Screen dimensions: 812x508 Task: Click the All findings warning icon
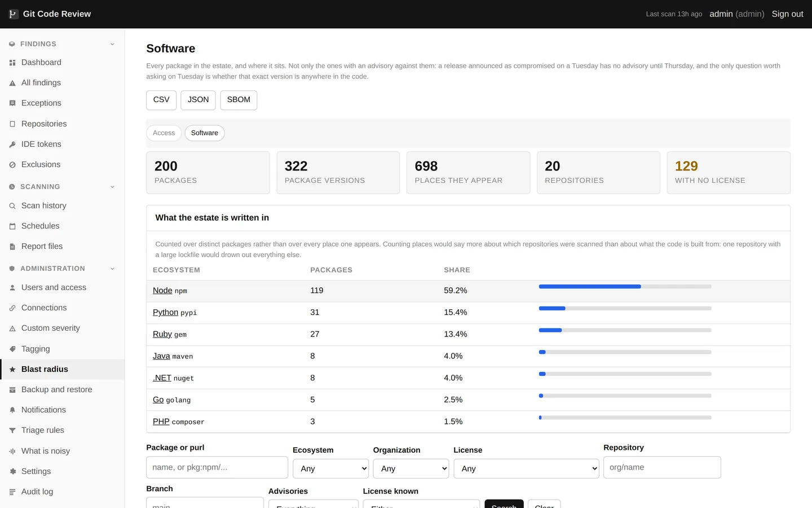12,83
